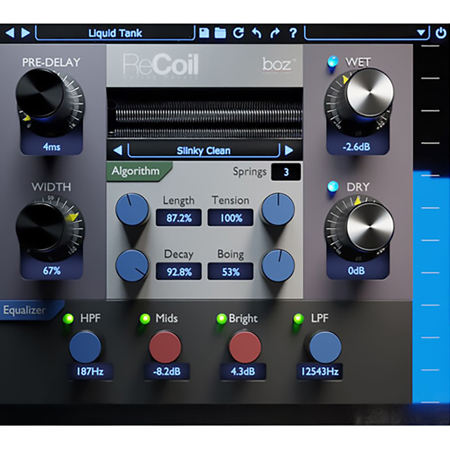Viewport: 450px width, 450px height.
Task: Toggle the plugin power button
Action: click(441, 33)
